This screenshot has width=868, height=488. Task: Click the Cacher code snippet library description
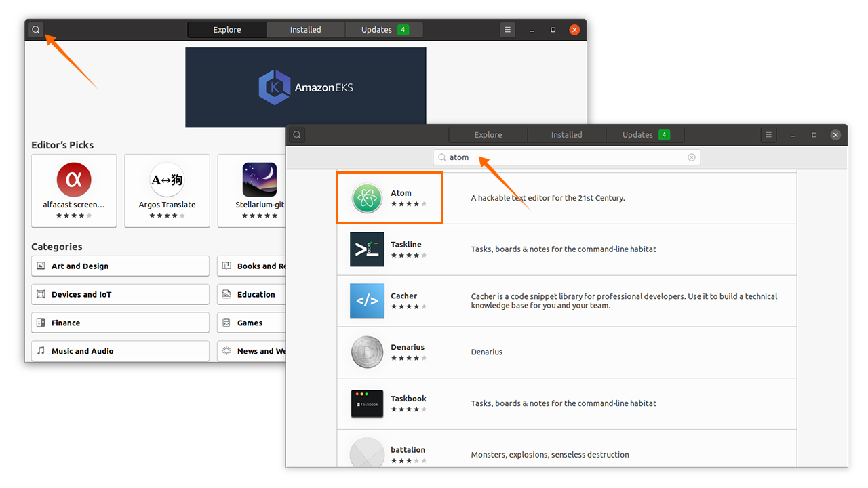click(624, 301)
